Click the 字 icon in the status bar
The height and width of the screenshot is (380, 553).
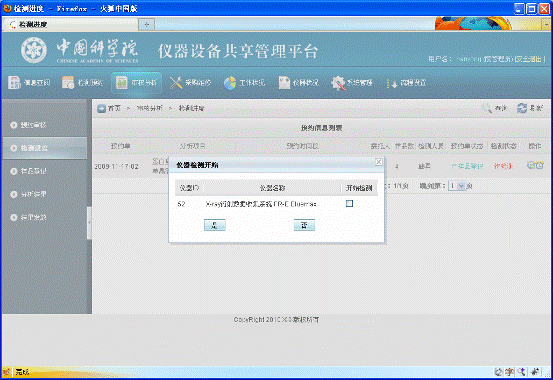point(510,372)
